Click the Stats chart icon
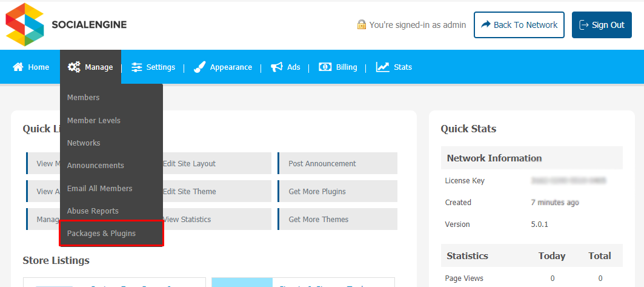The height and width of the screenshot is (287, 644). click(x=382, y=67)
